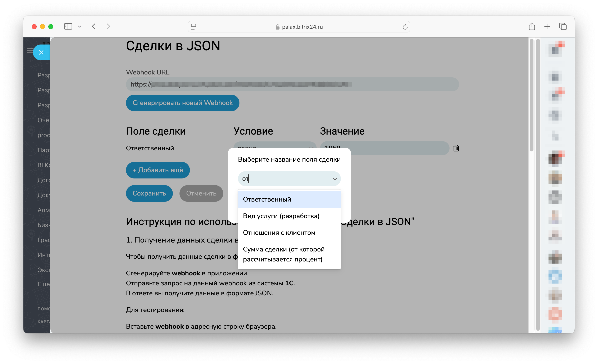The height and width of the screenshot is (364, 598).
Task: Save settings with Сохранить button
Action: point(149,193)
